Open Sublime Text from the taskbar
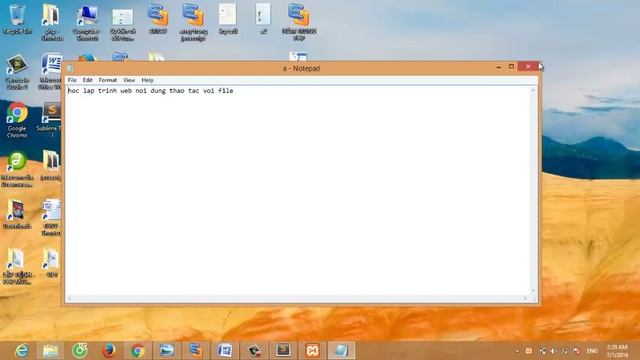 pos(283,351)
